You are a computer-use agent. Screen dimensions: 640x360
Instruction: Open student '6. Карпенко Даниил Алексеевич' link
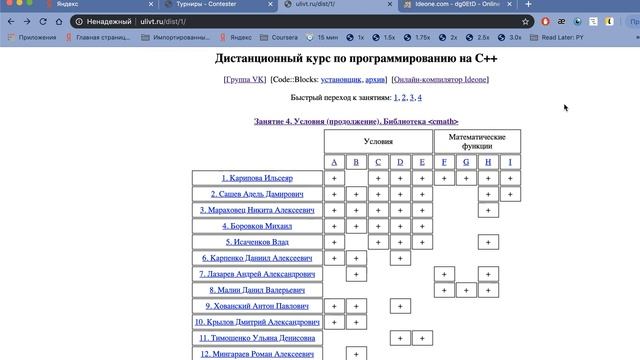[x=257, y=258]
